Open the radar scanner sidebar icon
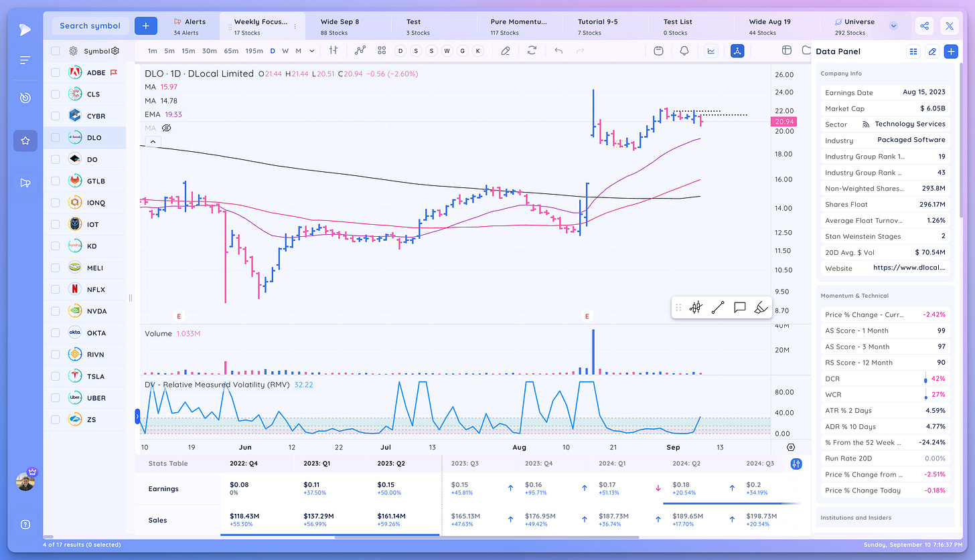This screenshot has width=975, height=560. click(x=25, y=98)
